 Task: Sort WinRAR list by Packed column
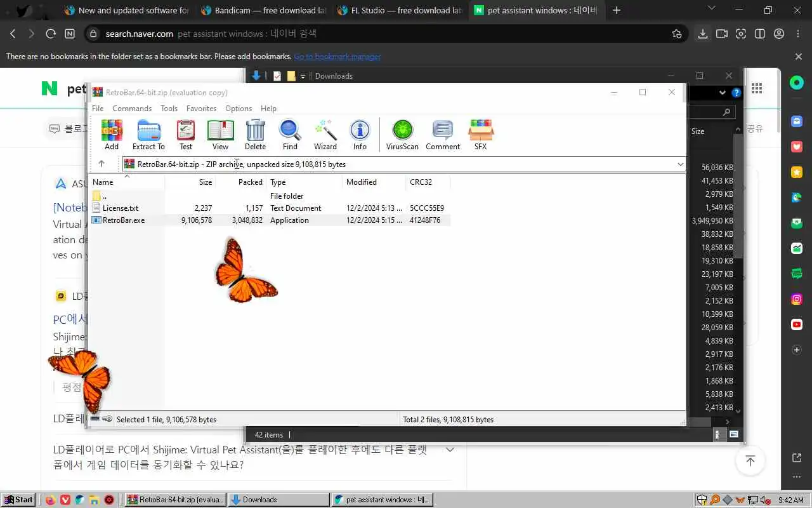coord(241,182)
